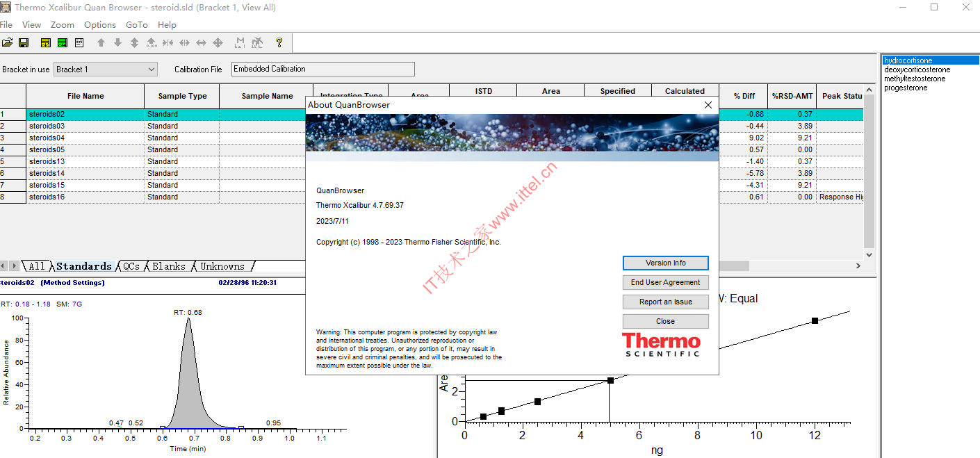Click grid horizontal scrollbar right arrow
The image size is (980, 458).
858,266
